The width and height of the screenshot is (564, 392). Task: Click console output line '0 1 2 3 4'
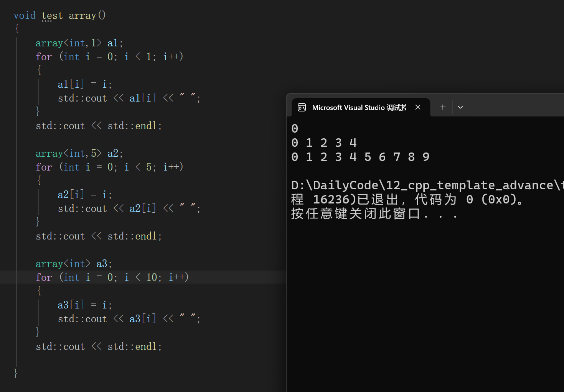(324, 143)
